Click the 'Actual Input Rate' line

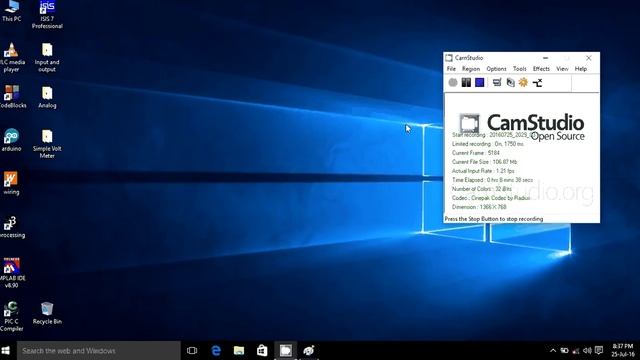click(x=483, y=171)
